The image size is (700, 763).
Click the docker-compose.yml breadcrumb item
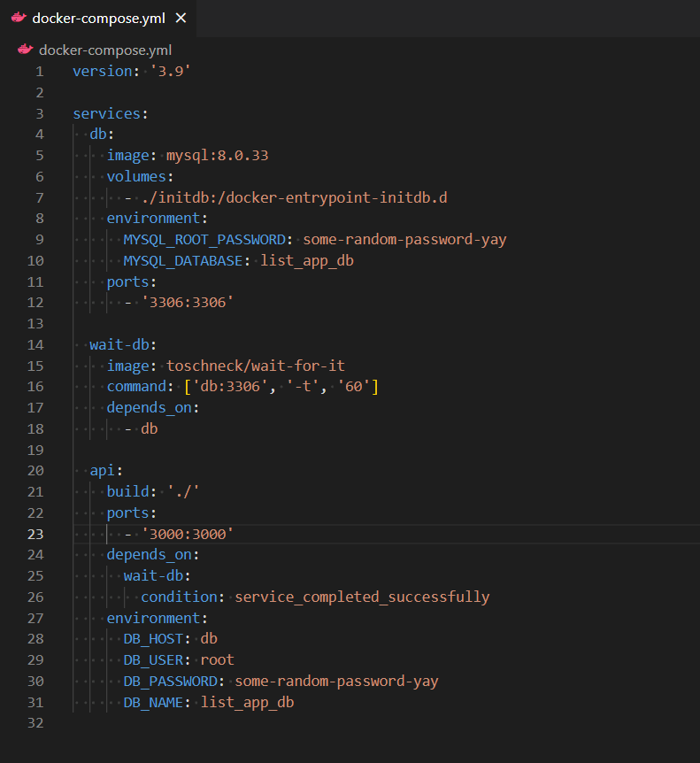click(x=105, y=50)
